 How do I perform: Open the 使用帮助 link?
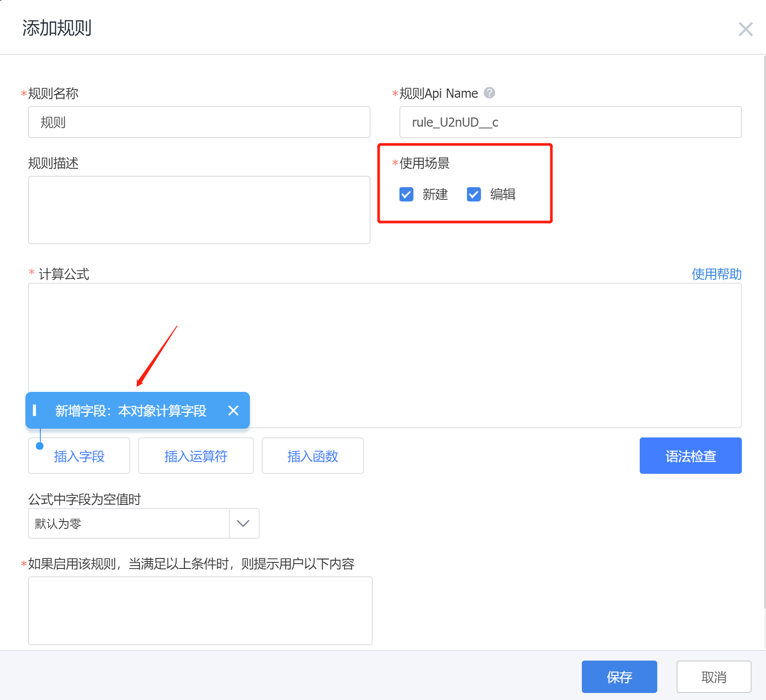click(716, 274)
